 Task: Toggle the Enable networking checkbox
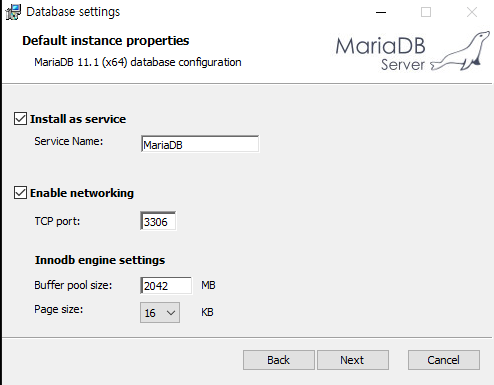click(20, 193)
